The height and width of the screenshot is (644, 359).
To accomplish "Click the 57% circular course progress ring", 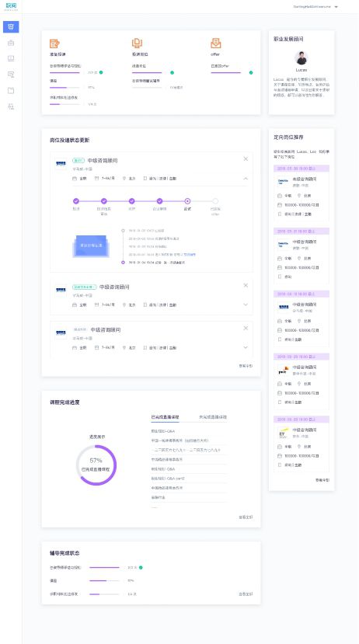I will tap(96, 465).
